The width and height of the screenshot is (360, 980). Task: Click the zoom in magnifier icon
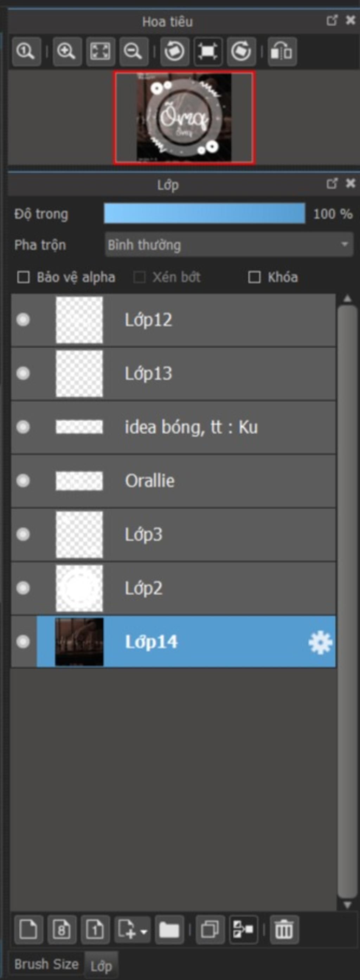pyautogui.click(x=67, y=51)
